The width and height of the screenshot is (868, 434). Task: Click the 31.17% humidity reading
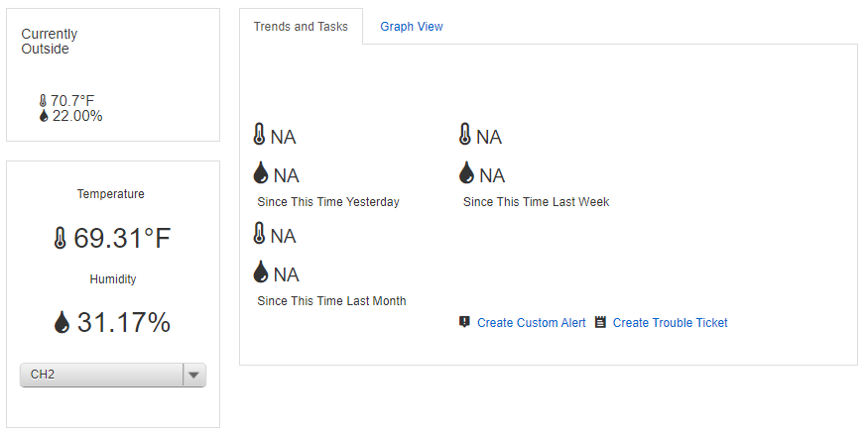123,322
